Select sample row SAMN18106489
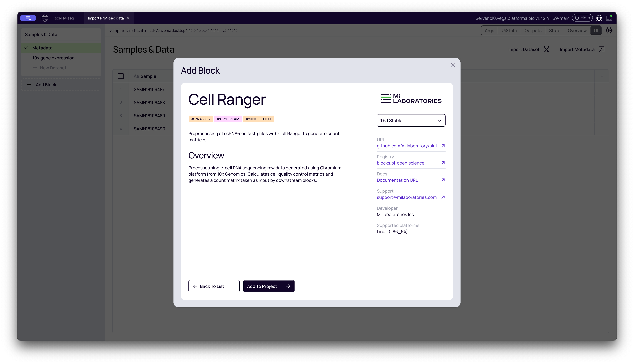Screen dimensions: 634x364 coord(149,116)
